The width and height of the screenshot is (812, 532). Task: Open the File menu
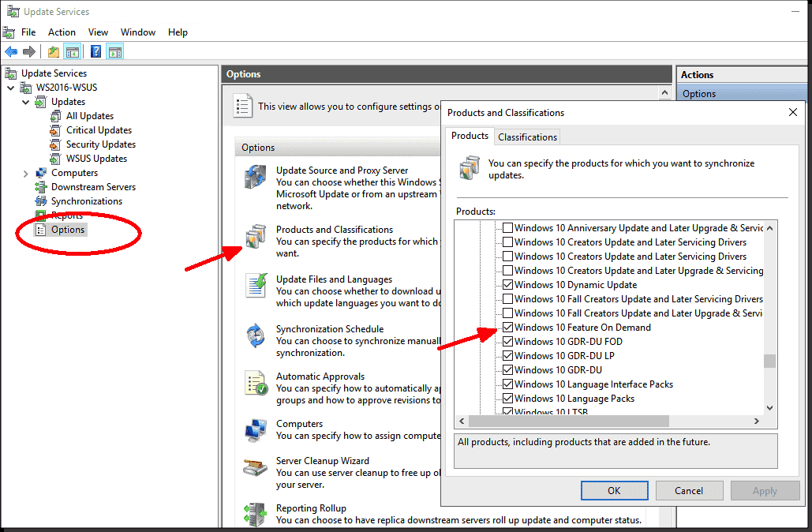(28, 32)
